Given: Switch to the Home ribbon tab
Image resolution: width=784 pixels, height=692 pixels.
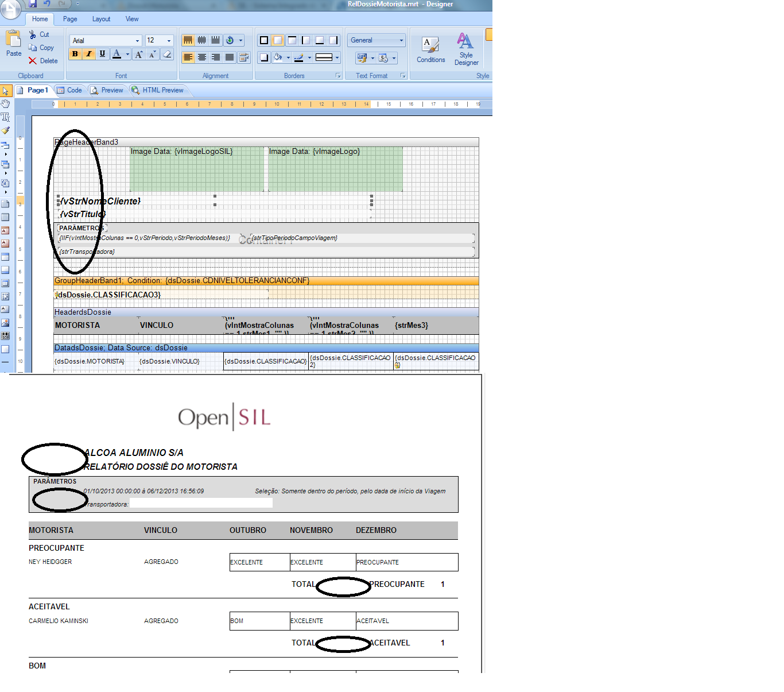Looking at the screenshot, I should [x=40, y=19].
